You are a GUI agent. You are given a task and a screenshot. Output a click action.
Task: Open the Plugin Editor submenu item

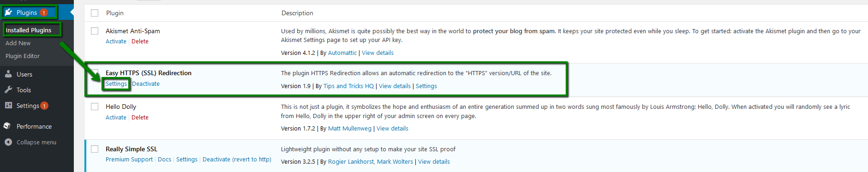tap(23, 56)
